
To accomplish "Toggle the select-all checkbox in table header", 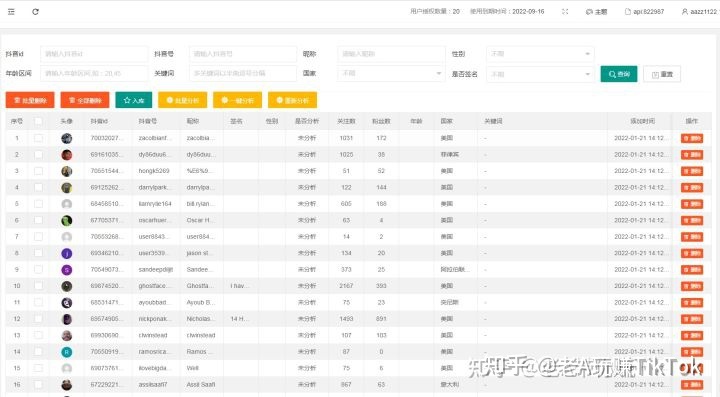I will [39, 121].
